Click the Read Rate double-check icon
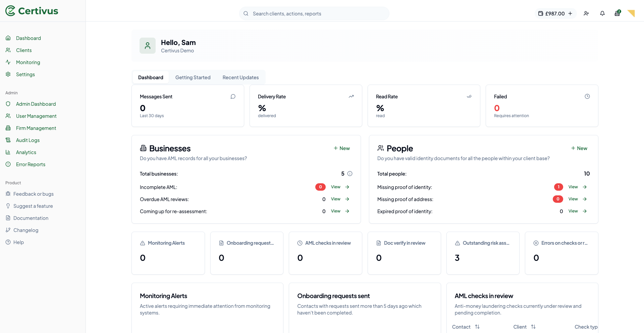Screen dimensions: 644x333 click(x=469, y=96)
